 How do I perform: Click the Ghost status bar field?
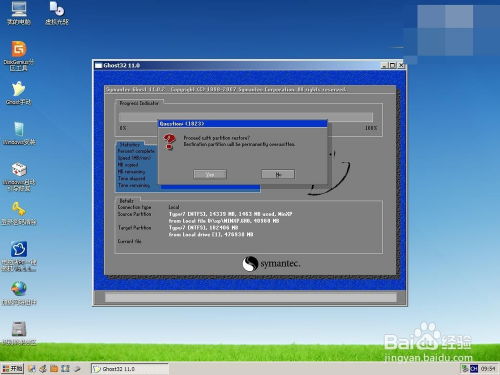point(251,297)
